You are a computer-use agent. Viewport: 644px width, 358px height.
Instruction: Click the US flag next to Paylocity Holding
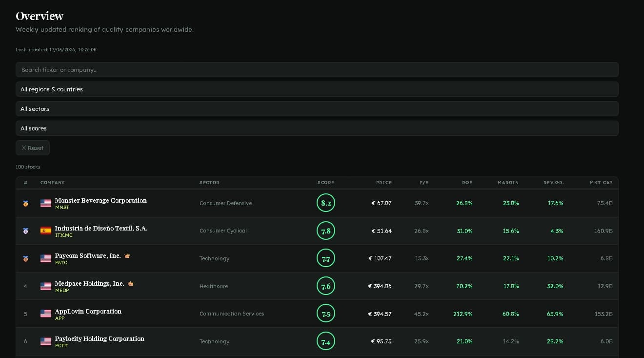[x=45, y=341]
